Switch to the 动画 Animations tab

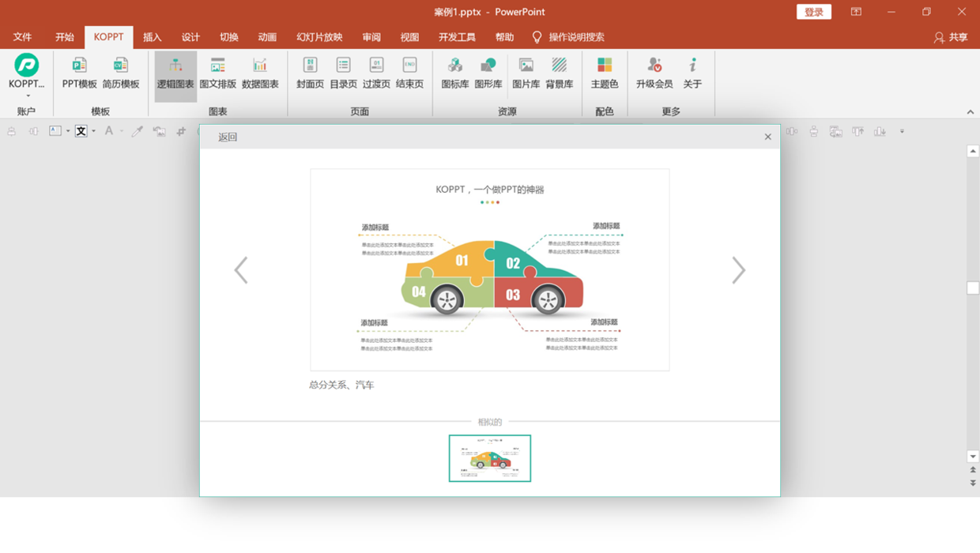coord(267,37)
